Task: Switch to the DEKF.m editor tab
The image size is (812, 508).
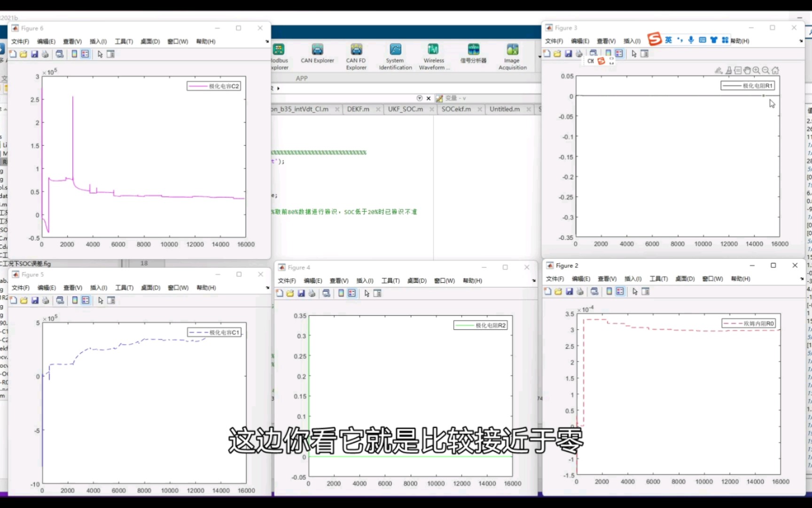Action: (358, 109)
